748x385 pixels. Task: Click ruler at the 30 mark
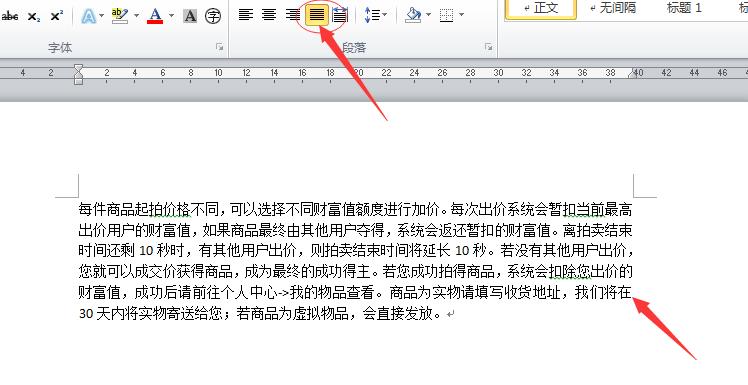[498, 73]
